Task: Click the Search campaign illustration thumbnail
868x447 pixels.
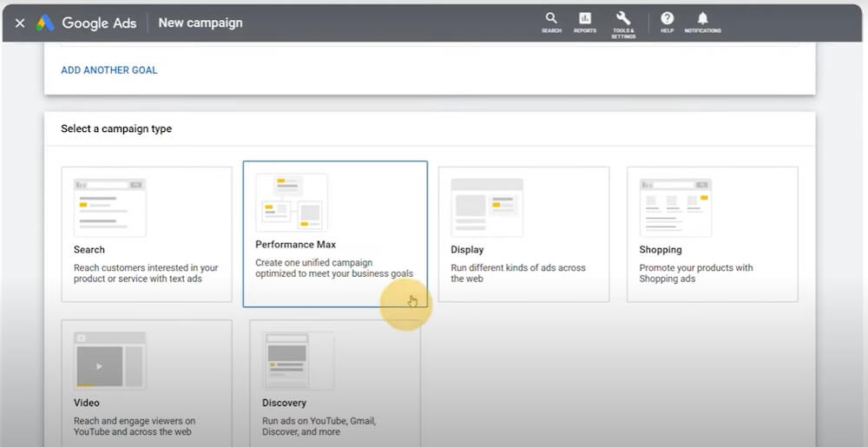Action: click(x=109, y=207)
